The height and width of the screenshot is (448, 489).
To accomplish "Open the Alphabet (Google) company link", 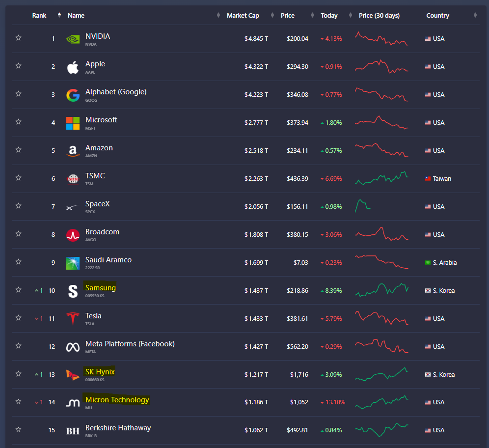I will tap(116, 92).
